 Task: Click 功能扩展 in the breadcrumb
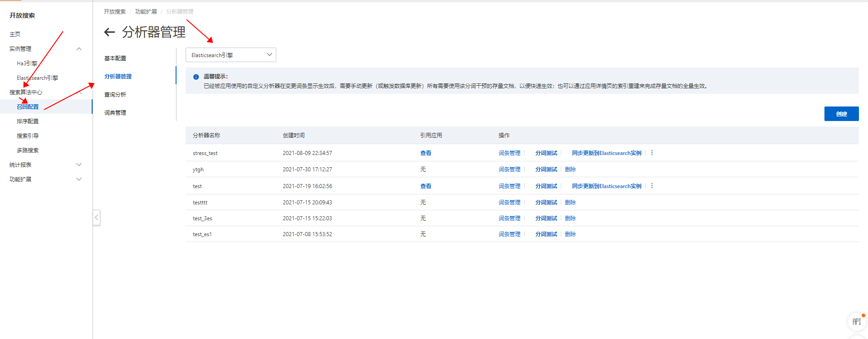146,12
